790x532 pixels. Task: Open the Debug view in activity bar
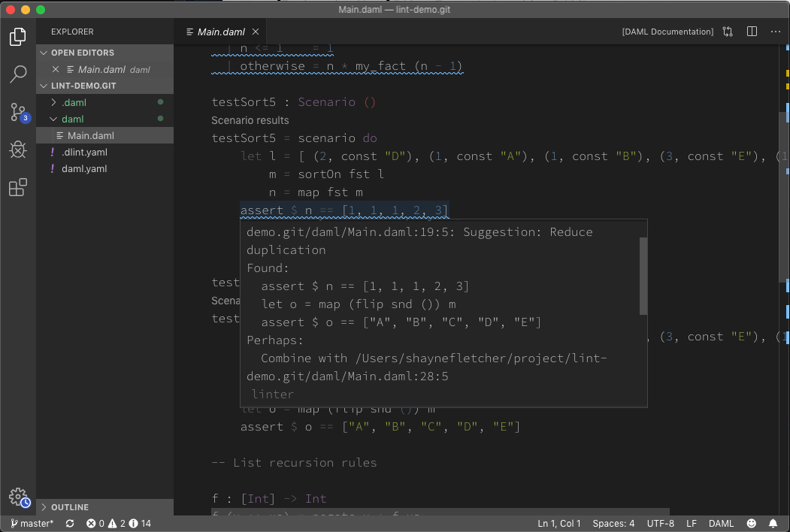(x=17, y=150)
